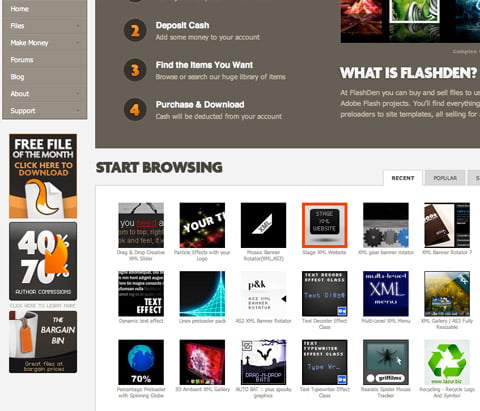Expand the Support menu arrow
The height and width of the screenshot is (411, 480).
tap(78, 111)
